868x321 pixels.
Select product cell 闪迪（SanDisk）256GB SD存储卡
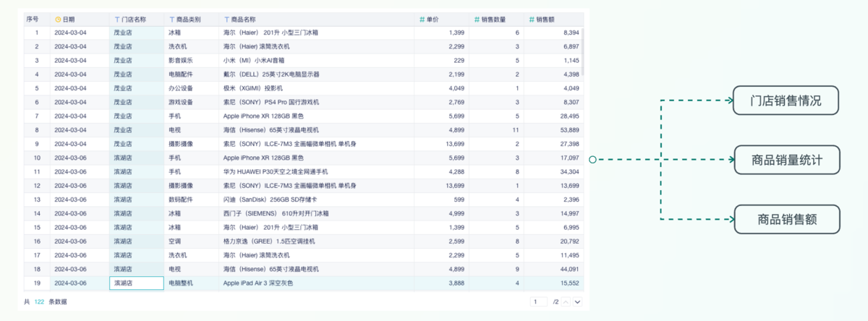click(316, 200)
